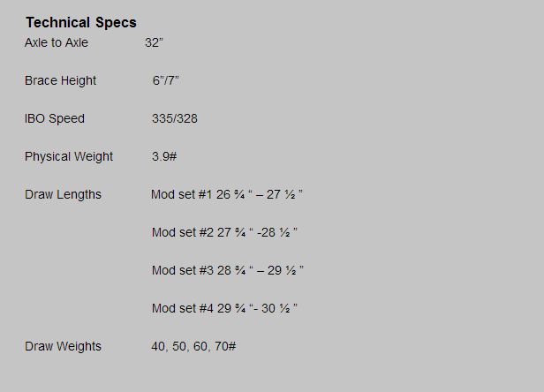Click the 3.9# weight value
This screenshot has width=544, height=392.
(x=164, y=156)
